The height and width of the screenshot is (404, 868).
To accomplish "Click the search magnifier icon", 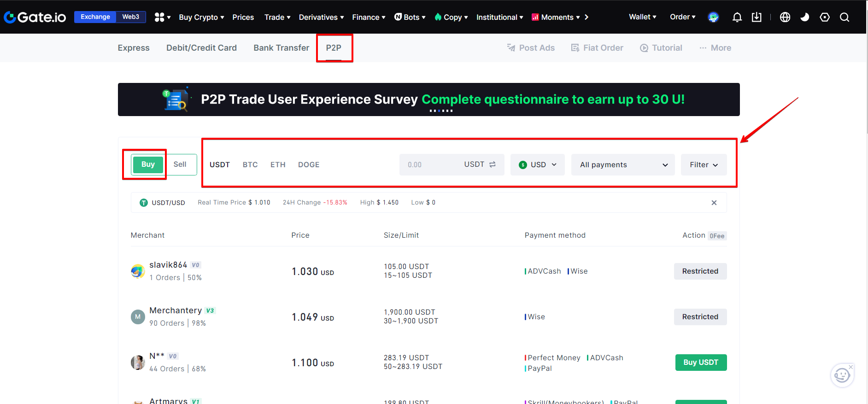I will [845, 17].
